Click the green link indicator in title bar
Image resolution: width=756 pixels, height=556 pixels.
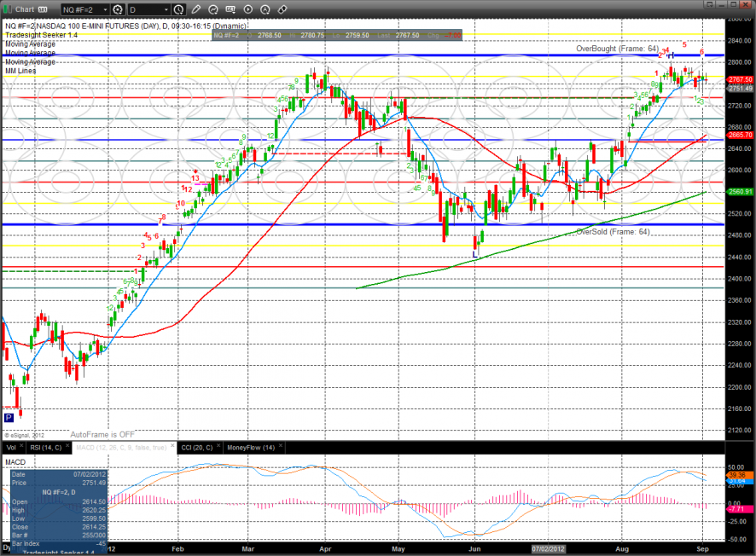7,9
